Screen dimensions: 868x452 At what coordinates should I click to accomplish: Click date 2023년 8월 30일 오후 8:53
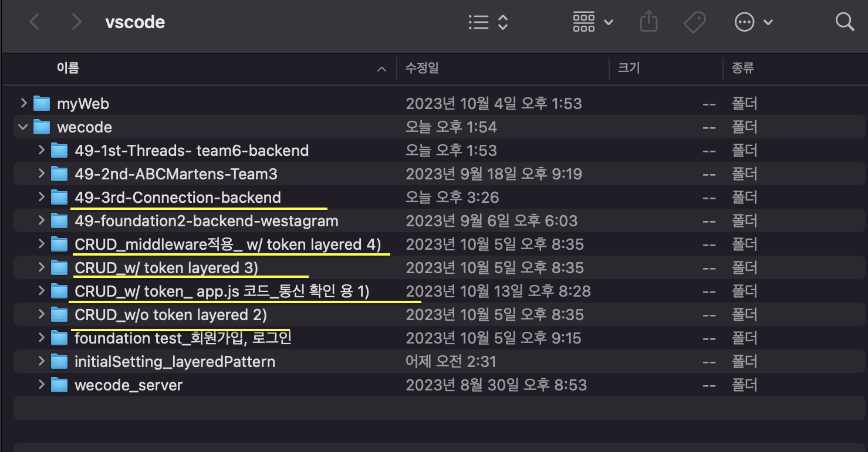tap(496, 385)
